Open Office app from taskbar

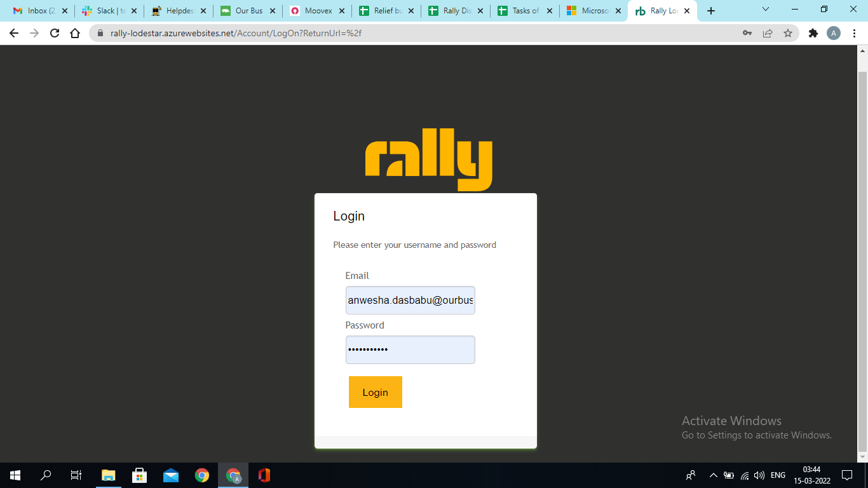[x=264, y=475]
